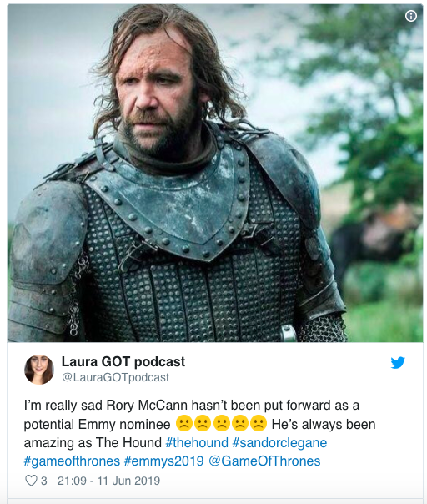The width and height of the screenshot is (427, 504).
Task: Click the Twitter bird logo
Action: coord(398,363)
